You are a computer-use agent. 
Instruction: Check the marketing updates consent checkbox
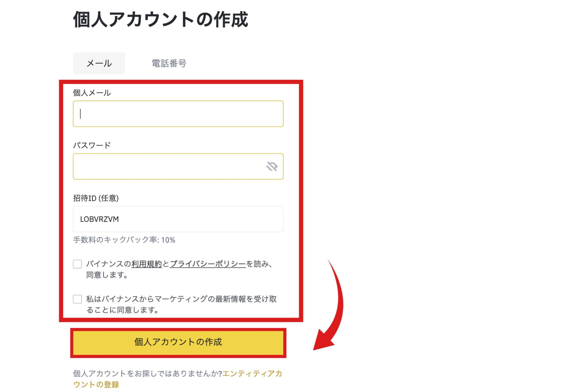pos(77,299)
